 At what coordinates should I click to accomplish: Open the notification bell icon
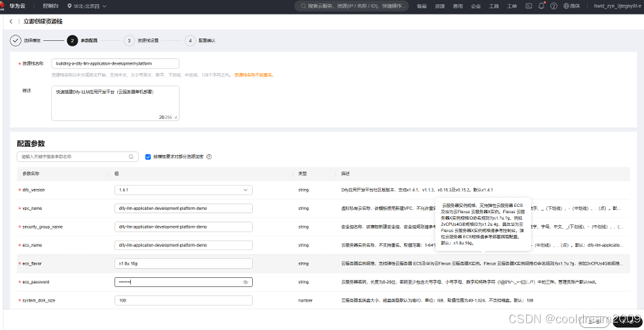(x=541, y=6)
